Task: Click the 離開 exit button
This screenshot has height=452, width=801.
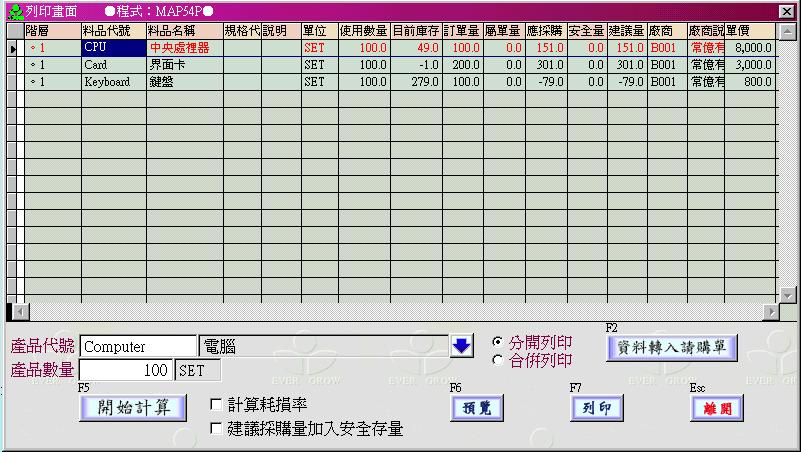Action: pyautogui.click(x=717, y=408)
